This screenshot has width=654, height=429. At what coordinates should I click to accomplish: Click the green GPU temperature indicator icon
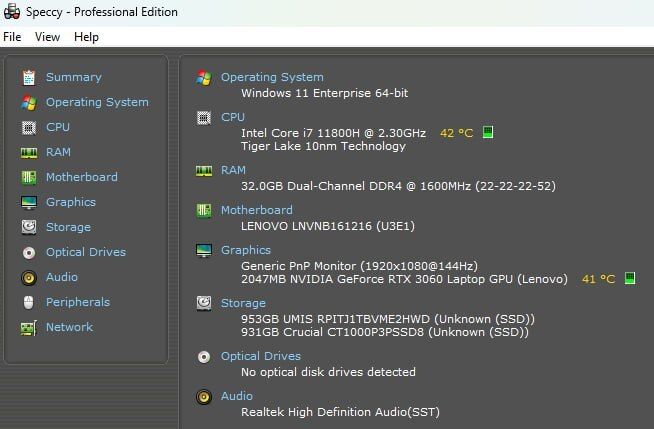[x=630, y=278]
